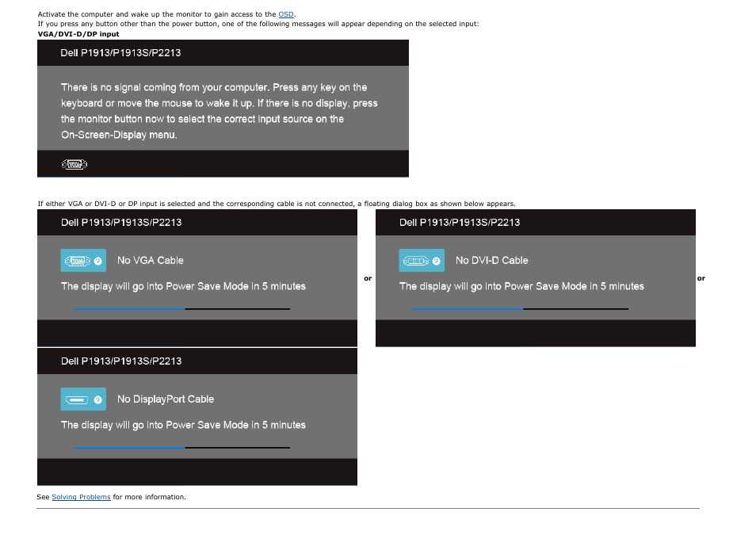Click the Dell P1913 title in no-signal dialog
Screen dimensions: 756x535
(x=120, y=53)
